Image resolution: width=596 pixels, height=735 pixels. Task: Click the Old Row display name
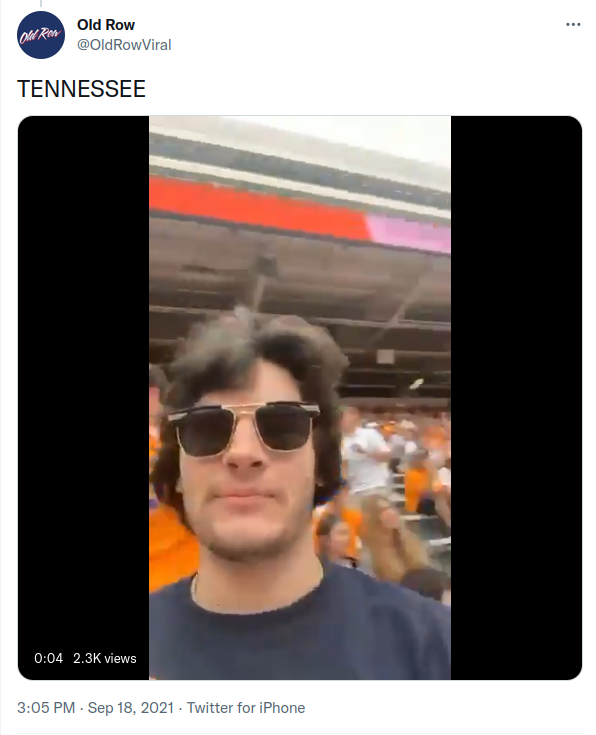106,25
